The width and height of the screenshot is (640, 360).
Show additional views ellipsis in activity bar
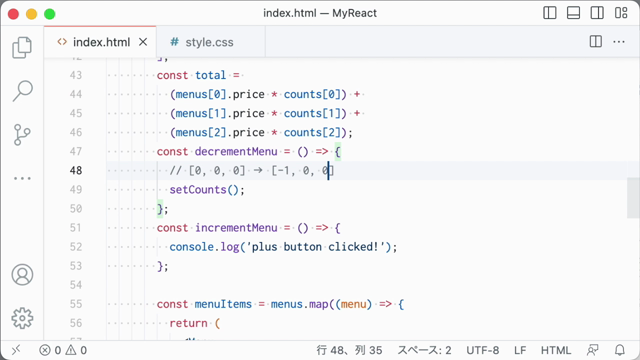[x=22, y=178]
